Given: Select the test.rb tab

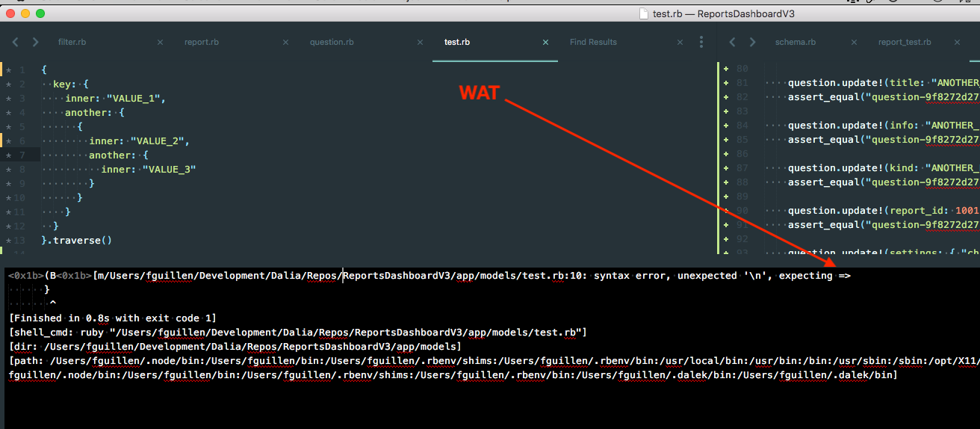Looking at the screenshot, I should (x=457, y=42).
